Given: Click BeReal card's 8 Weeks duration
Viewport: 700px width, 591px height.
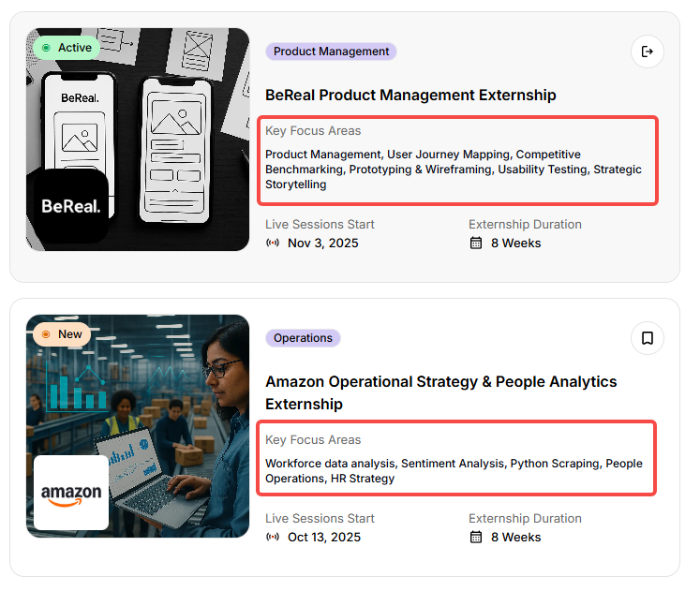Looking at the screenshot, I should point(515,244).
